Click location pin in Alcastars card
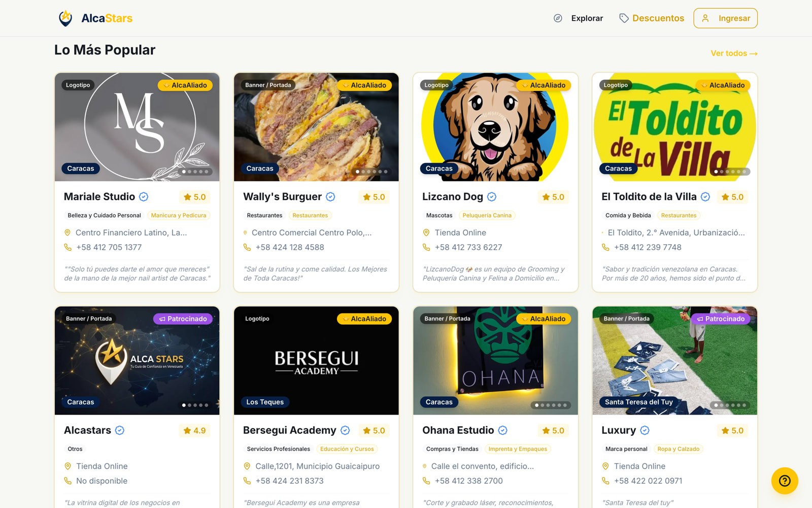812x508 pixels. point(67,466)
